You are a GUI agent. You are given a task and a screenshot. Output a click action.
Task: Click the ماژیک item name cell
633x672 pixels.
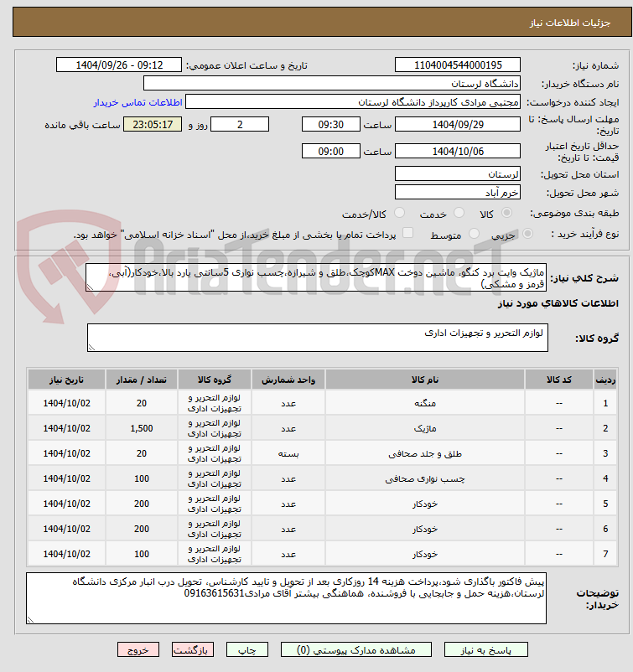[x=424, y=428]
